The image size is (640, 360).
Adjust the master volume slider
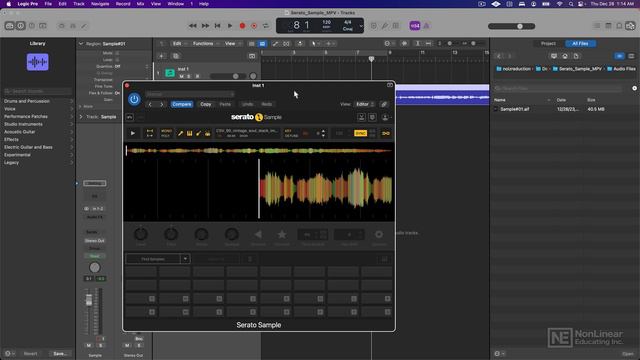click(x=512, y=26)
